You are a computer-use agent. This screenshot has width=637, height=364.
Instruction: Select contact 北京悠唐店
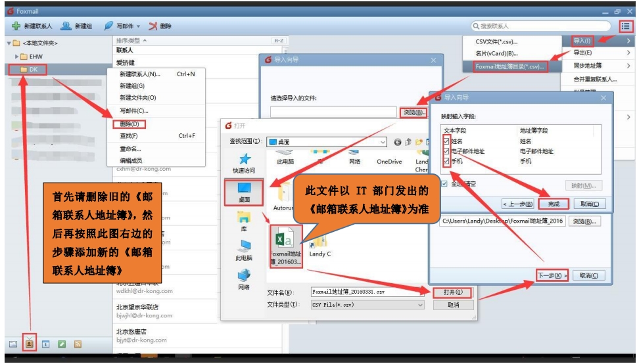197,336
